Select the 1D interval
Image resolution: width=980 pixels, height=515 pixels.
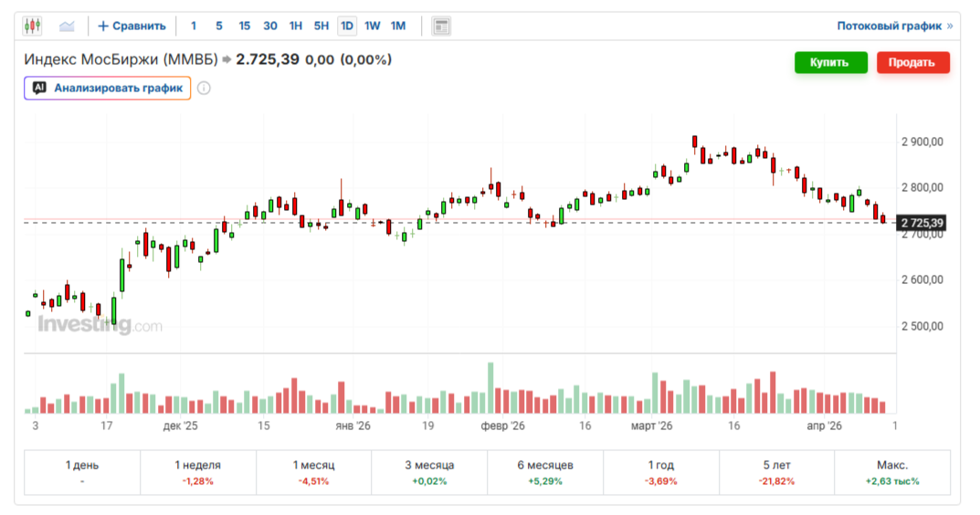347,26
